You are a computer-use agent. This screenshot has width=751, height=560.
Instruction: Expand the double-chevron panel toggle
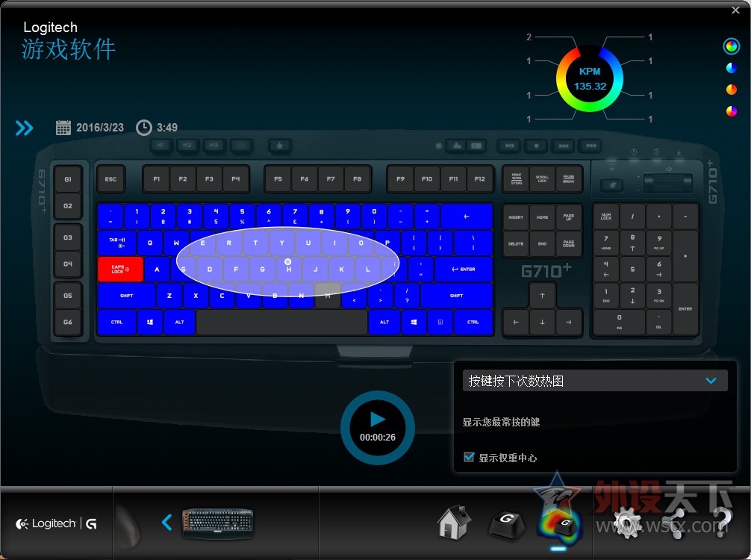(x=23, y=128)
